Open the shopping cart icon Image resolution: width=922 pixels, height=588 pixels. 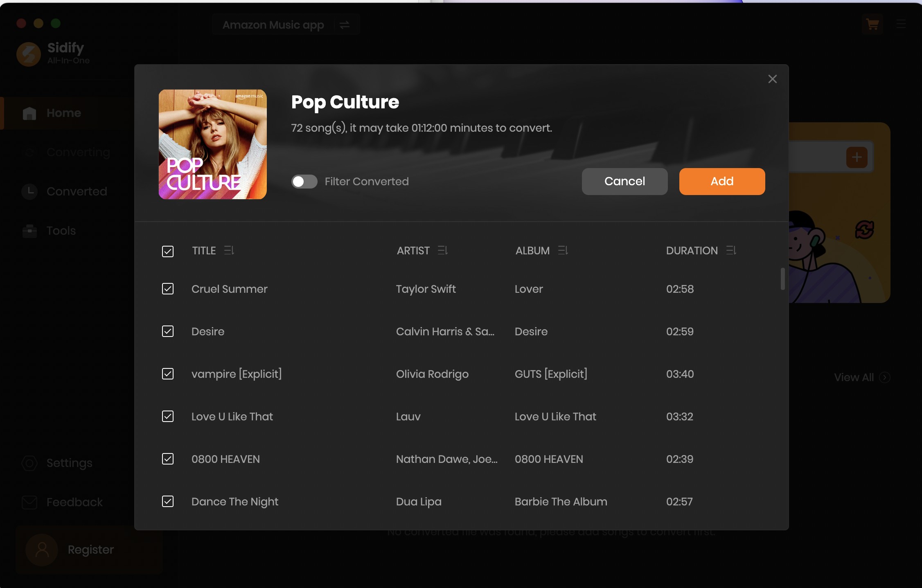[x=872, y=25]
